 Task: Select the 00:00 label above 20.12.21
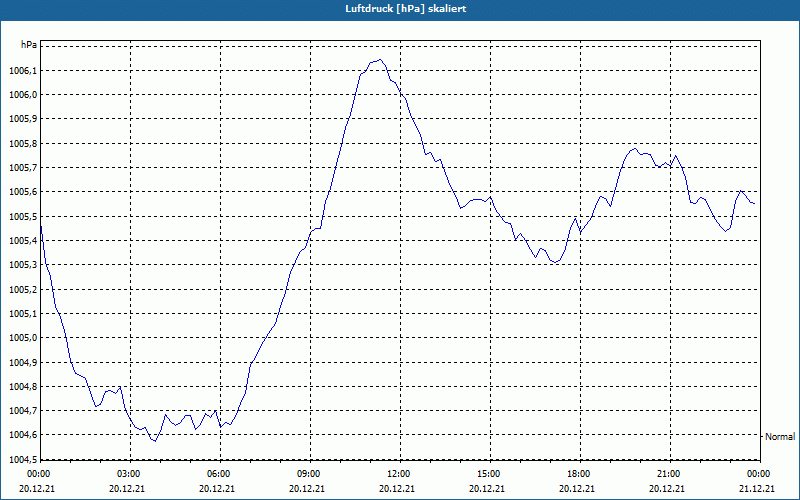[x=38, y=474]
